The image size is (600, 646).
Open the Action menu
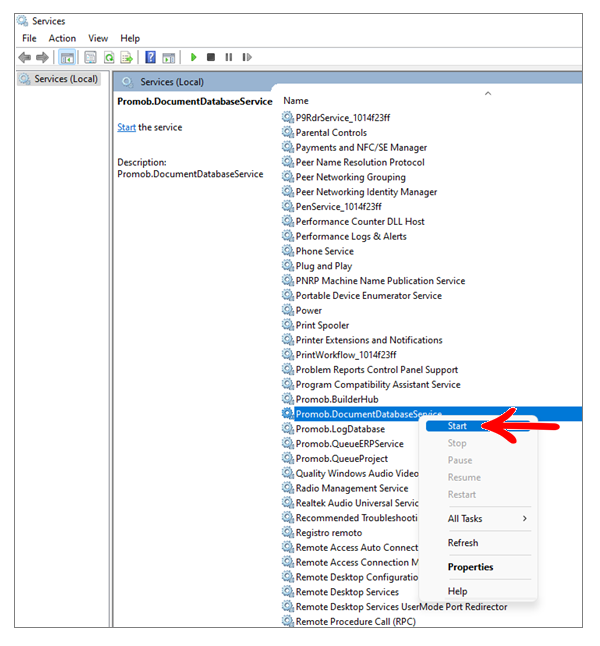tap(62, 38)
